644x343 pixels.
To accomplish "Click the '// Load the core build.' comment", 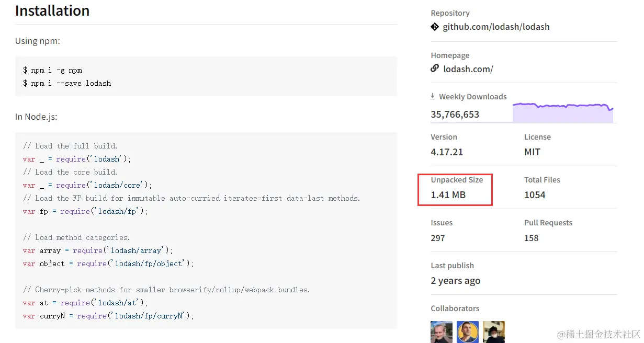I will click(70, 172).
